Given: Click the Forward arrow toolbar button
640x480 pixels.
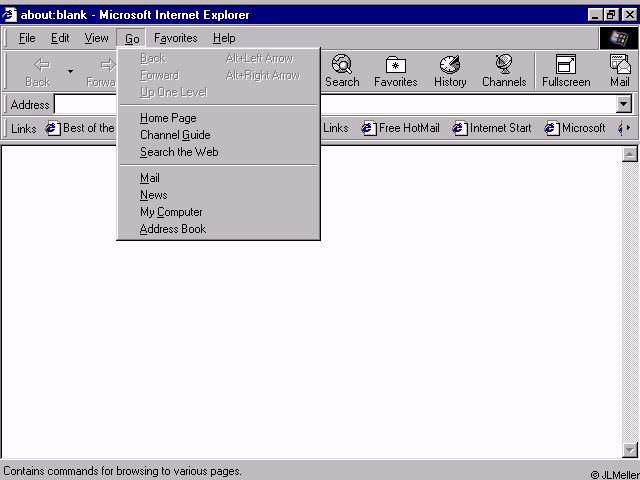Looking at the screenshot, I should pos(102,71).
